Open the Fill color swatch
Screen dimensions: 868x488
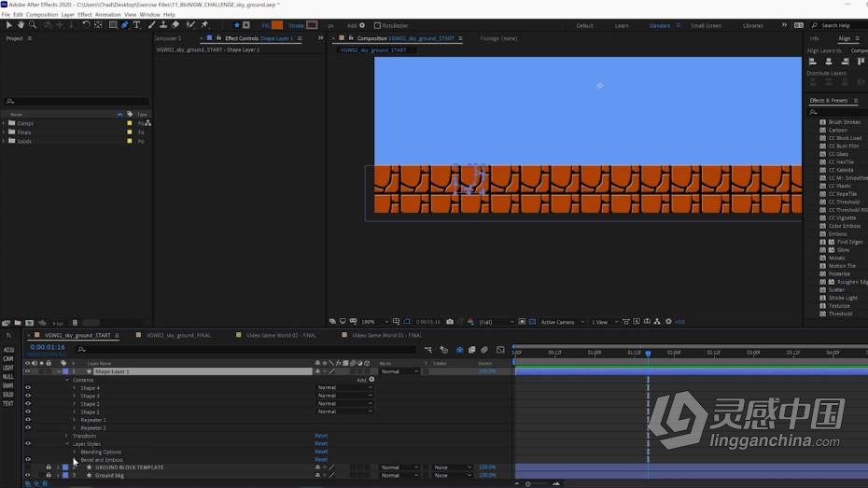277,25
